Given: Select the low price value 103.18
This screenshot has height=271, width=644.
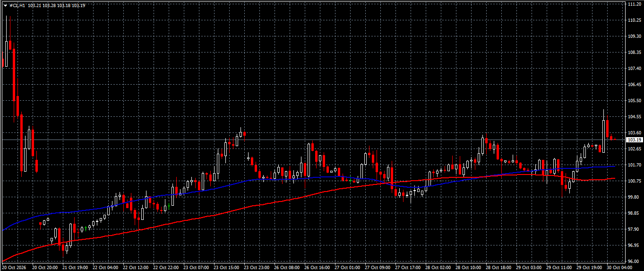Looking at the screenshot, I should pyautogui.click(x=63, y=6).
